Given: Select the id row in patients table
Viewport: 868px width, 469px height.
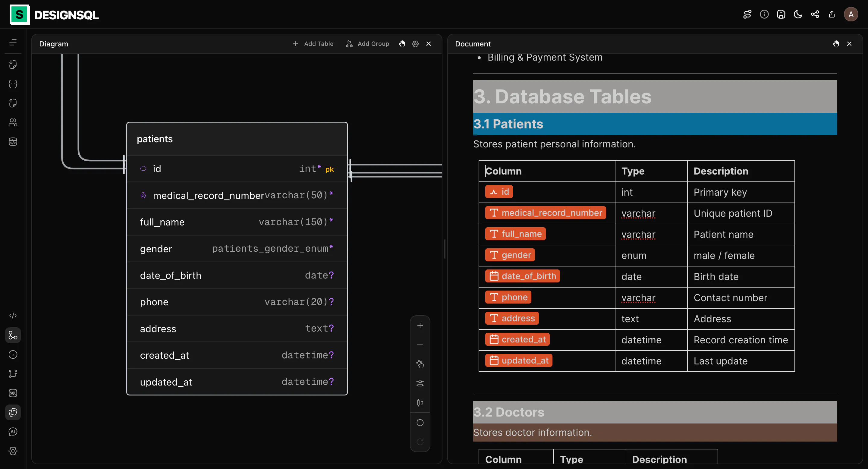Looking at the screenshot, I should tap(237, 169).
